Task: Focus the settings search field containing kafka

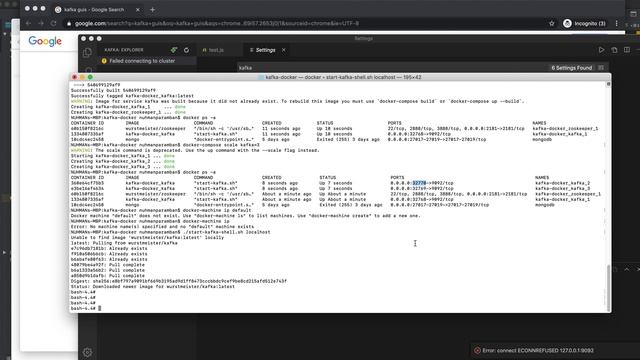Action: tap(392, 68)
